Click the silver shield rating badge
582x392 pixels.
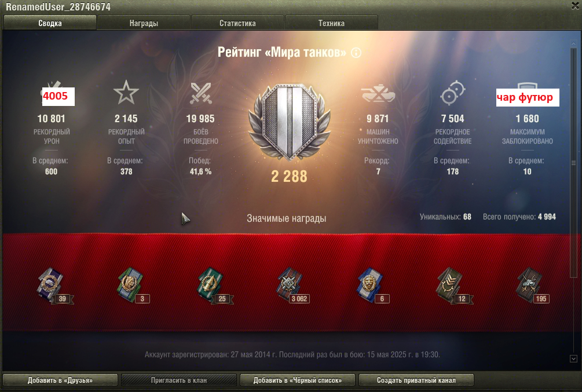click(290, 122)
